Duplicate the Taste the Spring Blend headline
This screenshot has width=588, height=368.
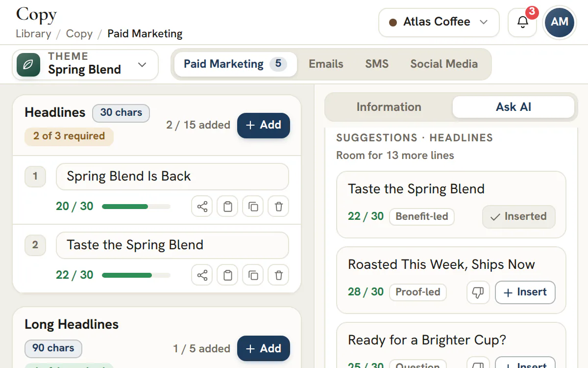[253, 275]
